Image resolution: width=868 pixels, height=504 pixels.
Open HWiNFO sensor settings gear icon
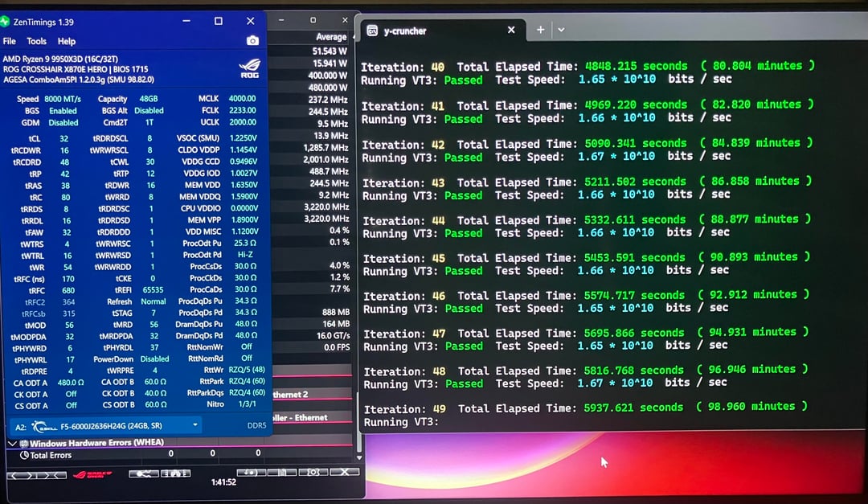(x=313, y=473)
